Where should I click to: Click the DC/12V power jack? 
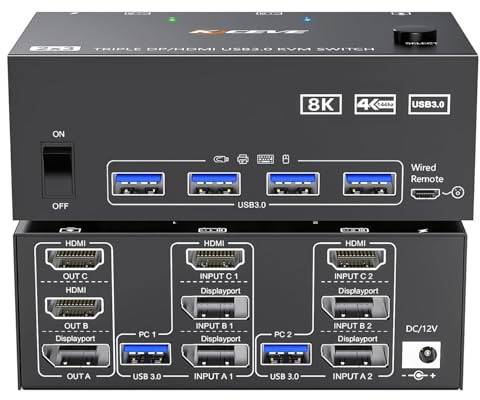pos(422,355)
